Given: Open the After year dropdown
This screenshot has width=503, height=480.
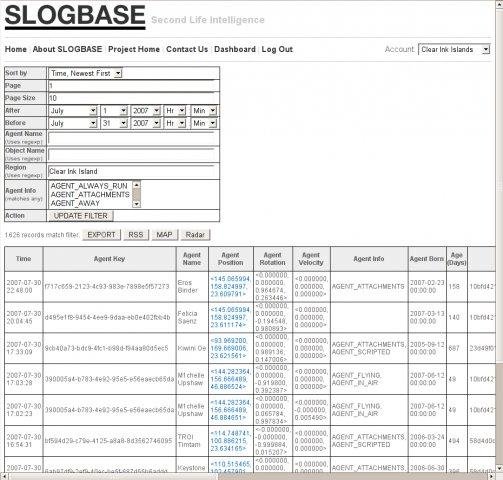Looking at the screenshot, I should (146, 111).
